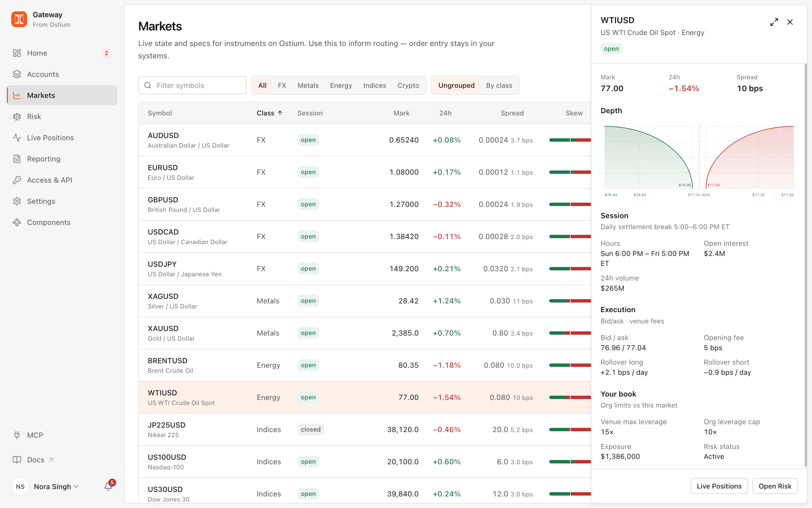This screenshot has width=812, height=508.
Task: Select the BRENTUSD row
Action: pyautogui.click(x=365, y=365)
